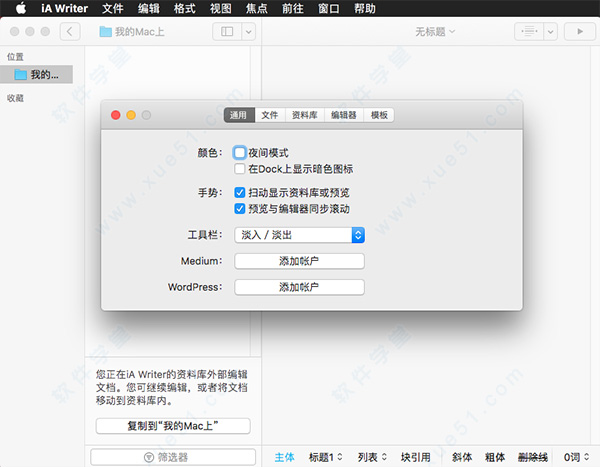Viewport: 600px width, 467px height.
Task: Minimize the preferences window with yellow button
Action: 131,115
